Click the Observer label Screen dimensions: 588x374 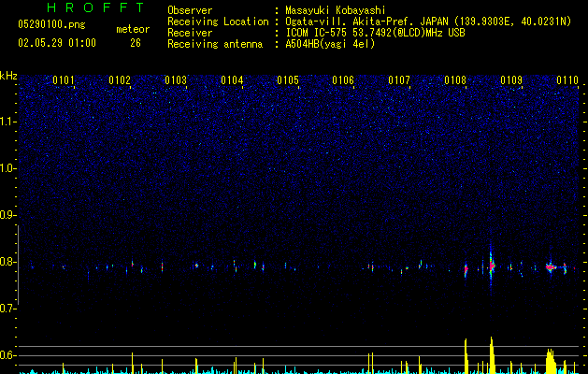(x=190, y=10)
